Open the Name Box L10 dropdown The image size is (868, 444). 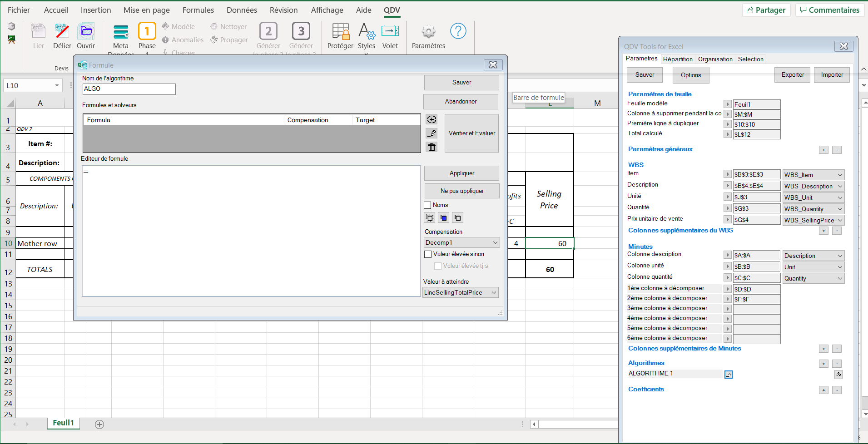[x=57, y=85]
